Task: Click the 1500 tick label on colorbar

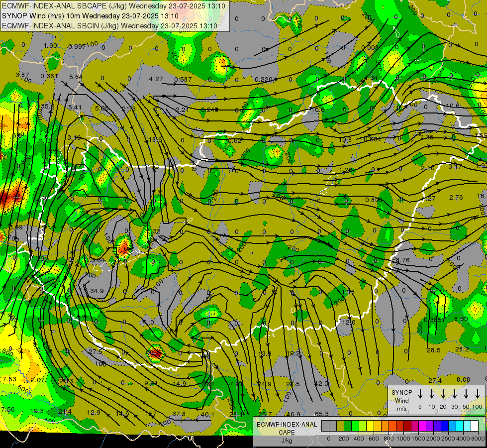Action: click(418, 439)
